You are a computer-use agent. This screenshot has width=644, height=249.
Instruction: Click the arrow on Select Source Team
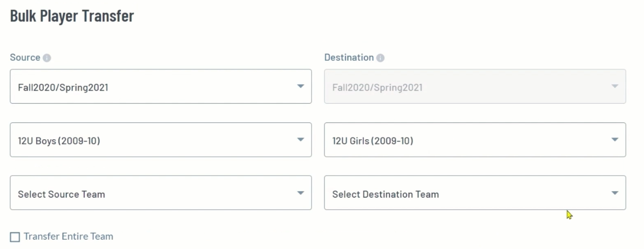[301, 193]
